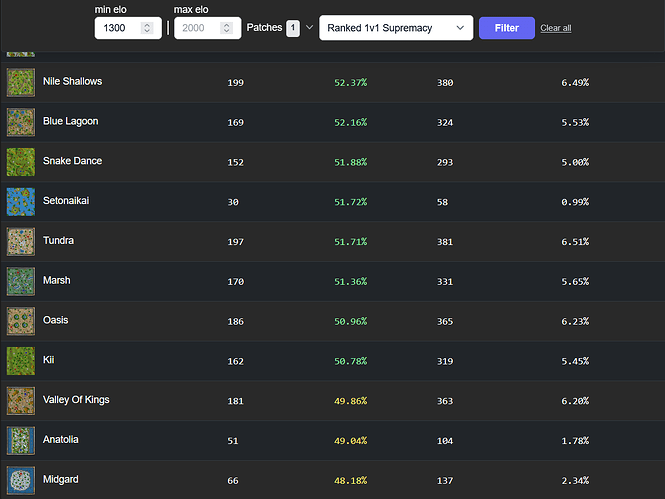665x499 pixels.
Task: Click the Nile Shallows map icon
Action: pos(21,82)
